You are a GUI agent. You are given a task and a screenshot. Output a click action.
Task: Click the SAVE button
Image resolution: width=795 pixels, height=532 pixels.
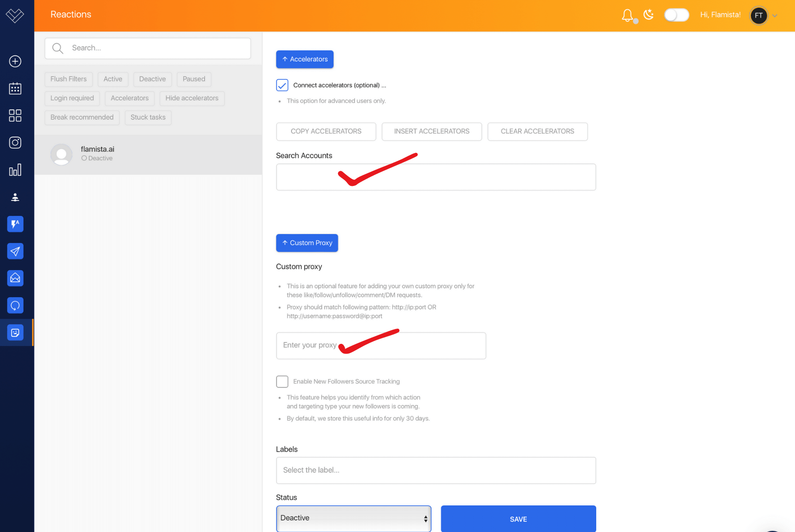pos(518,519)
